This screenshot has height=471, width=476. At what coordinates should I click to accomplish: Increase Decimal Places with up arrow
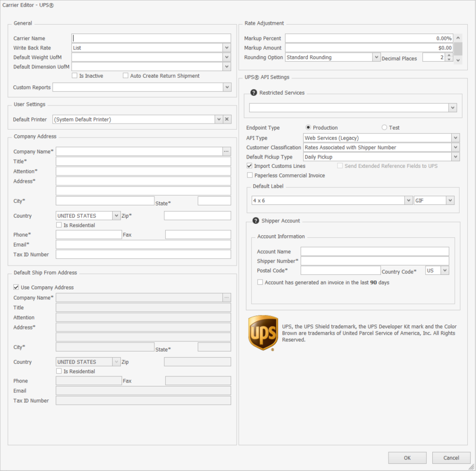point(449,56)
